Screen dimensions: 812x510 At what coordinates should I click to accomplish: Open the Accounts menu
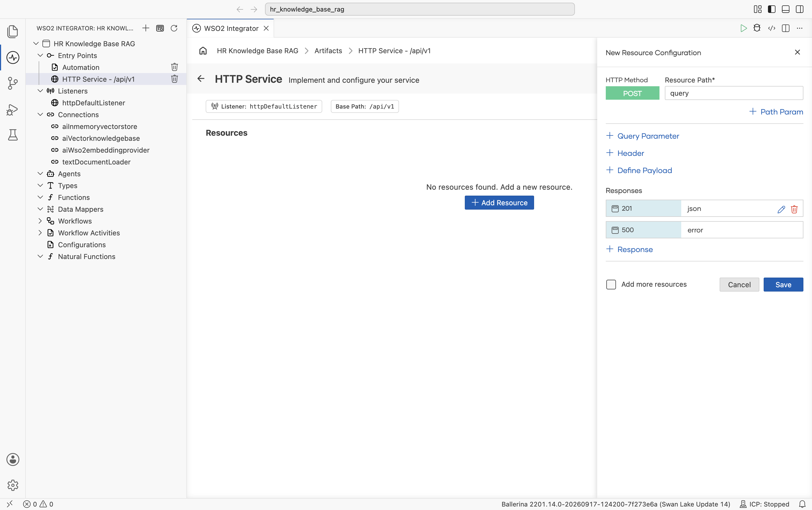[12, 459]
